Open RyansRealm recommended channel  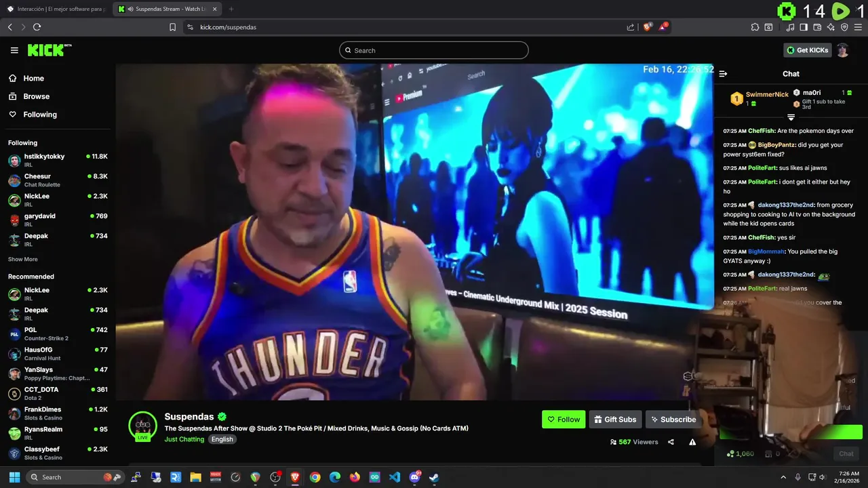[x=58, y=433]
